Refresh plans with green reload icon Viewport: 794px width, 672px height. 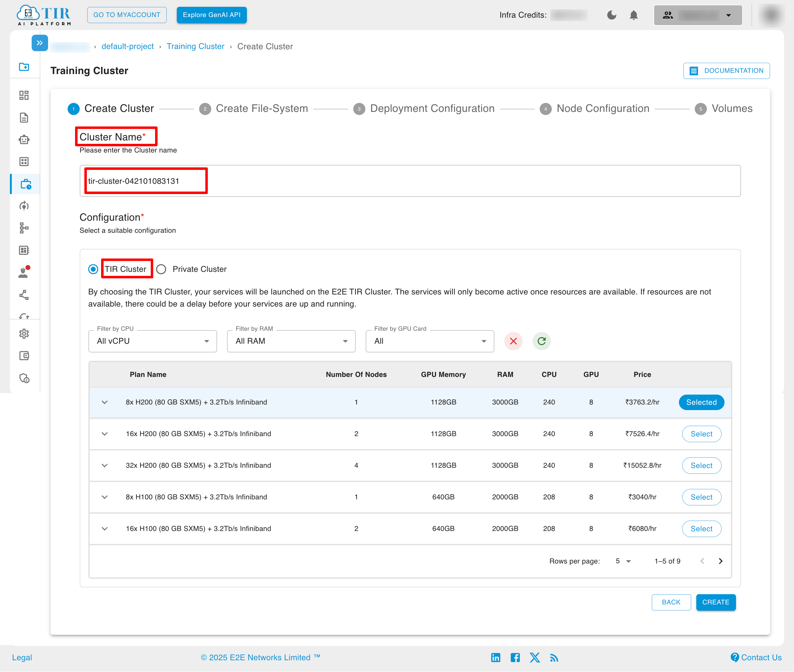click(x=542, y=341)
